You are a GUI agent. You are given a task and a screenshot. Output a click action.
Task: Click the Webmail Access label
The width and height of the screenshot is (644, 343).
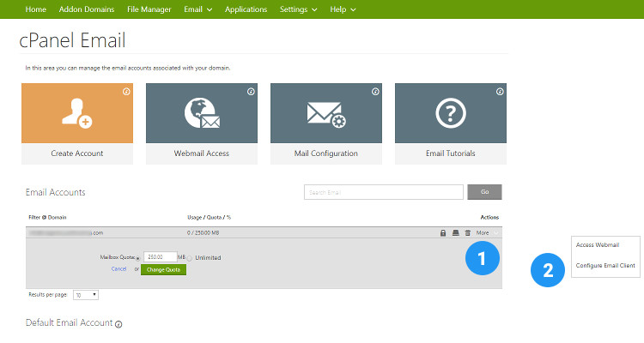coord(202,153)
